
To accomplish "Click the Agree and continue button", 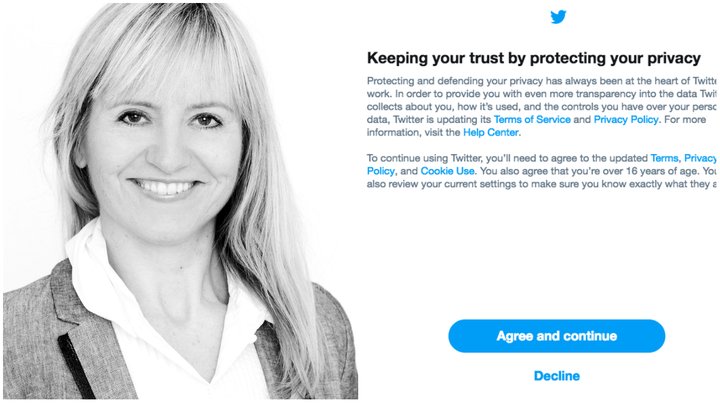I will 557,336.
